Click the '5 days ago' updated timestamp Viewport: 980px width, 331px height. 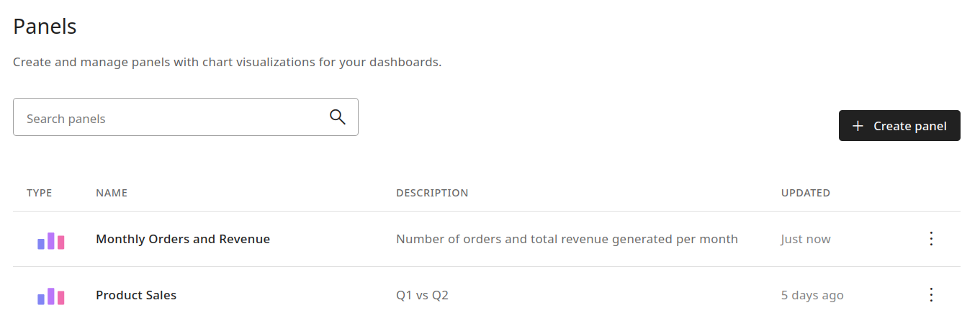812,295
